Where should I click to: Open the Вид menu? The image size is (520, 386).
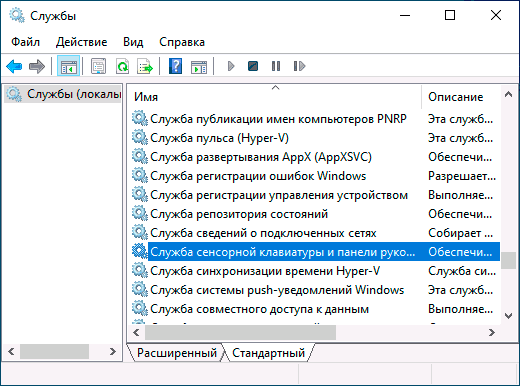(x=133, y=42)
